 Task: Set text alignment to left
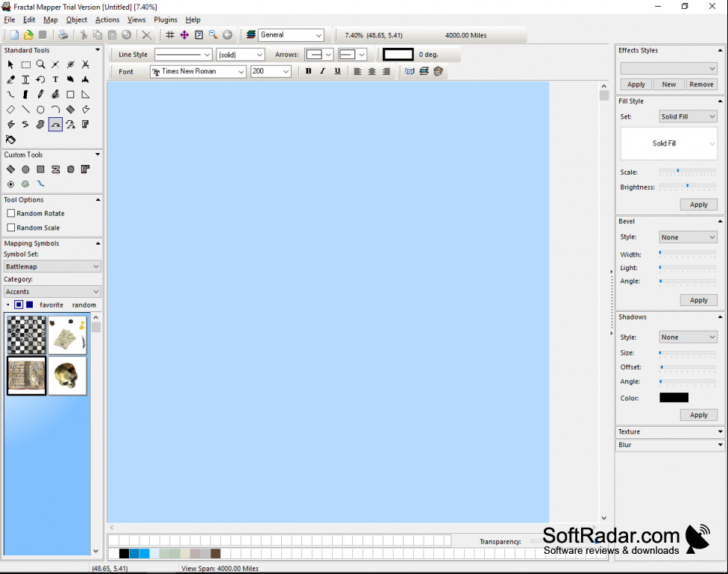pyautogui.click(x=357, y=71)
